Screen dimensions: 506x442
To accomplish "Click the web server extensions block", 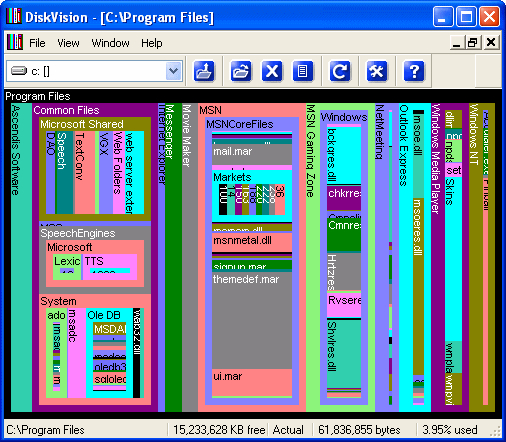I will tap(134, 172).
